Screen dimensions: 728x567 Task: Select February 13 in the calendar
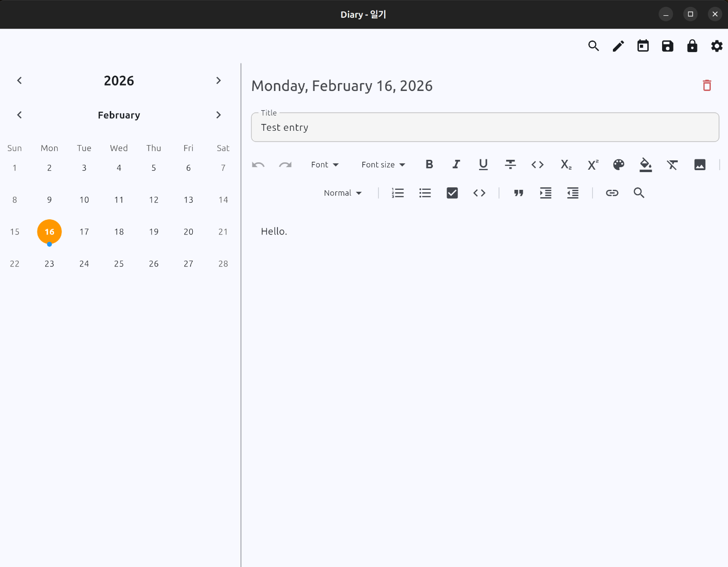click(188, 200)
